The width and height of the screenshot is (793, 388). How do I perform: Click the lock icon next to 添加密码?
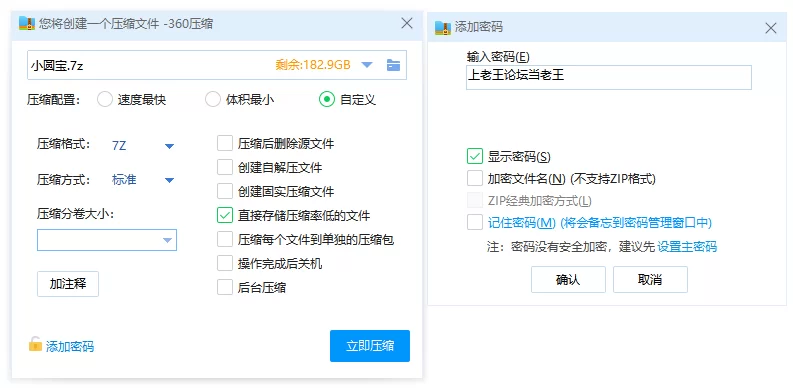tap(35, 344)
